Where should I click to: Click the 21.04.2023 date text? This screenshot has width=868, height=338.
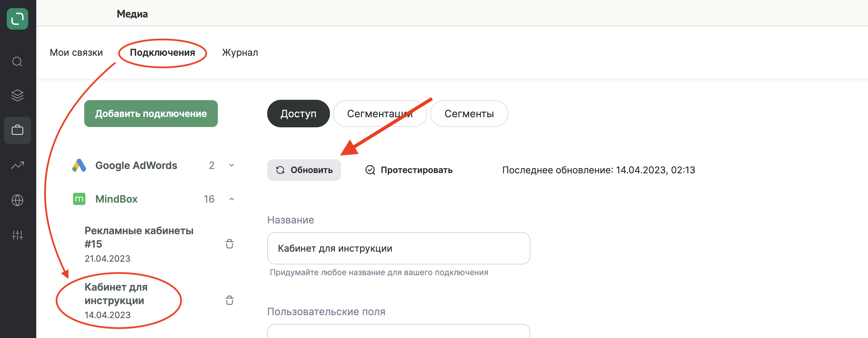(107, 259)
